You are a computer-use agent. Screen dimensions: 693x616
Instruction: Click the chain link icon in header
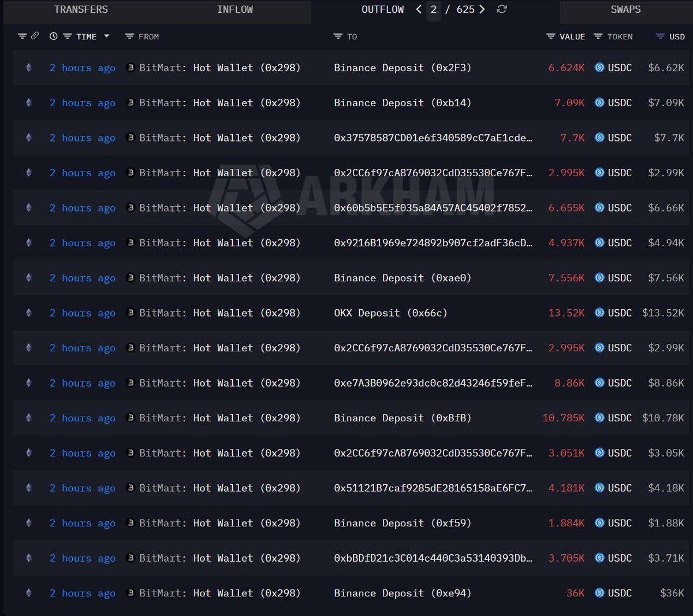35,36
